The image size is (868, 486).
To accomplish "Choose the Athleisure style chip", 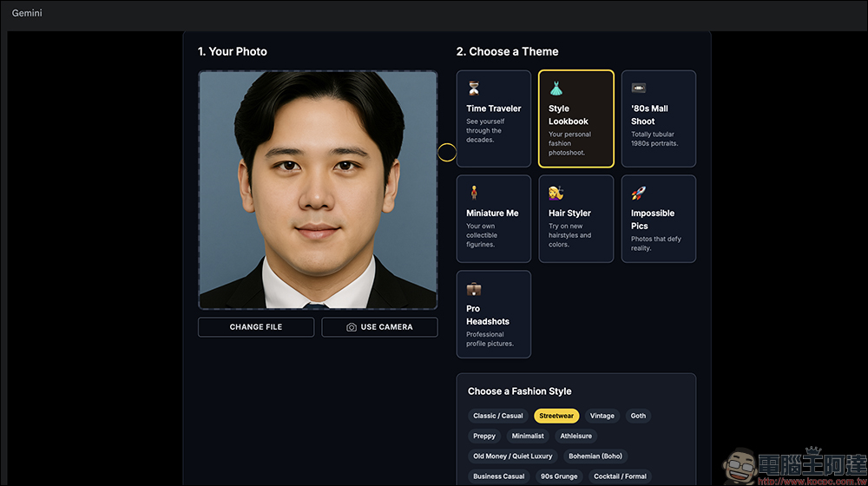I will point(575,437).
